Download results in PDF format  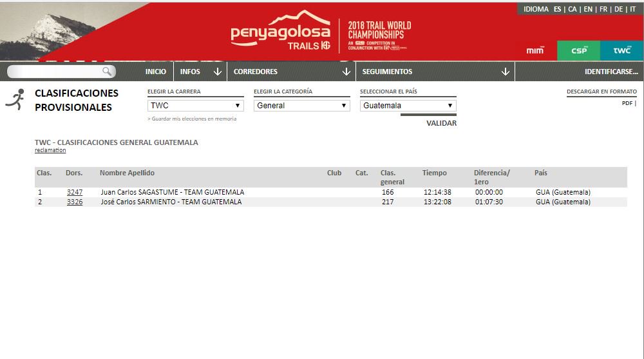(x=627, y=103)
